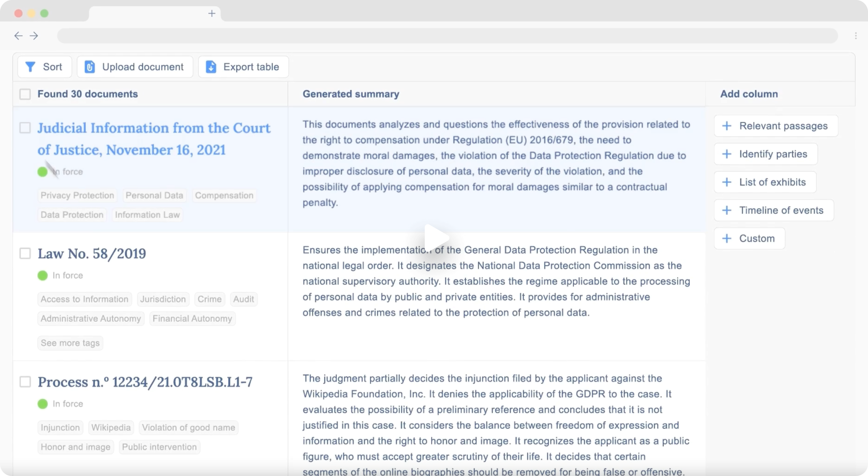The height and width of the screenshot is (476, 868).
Task: Check the Law No. 58/2019 checkbox
Action: 25,253
